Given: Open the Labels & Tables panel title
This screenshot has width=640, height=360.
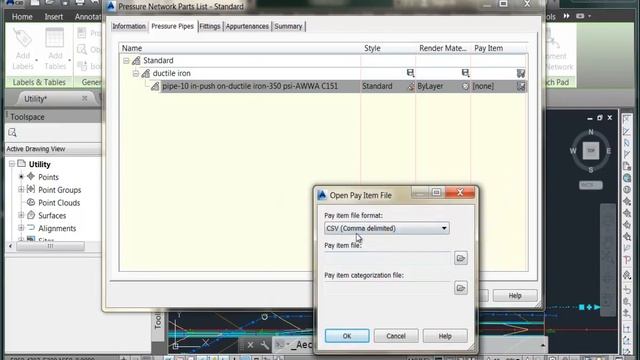Looking at the screenshot, I should coord(39,82).
